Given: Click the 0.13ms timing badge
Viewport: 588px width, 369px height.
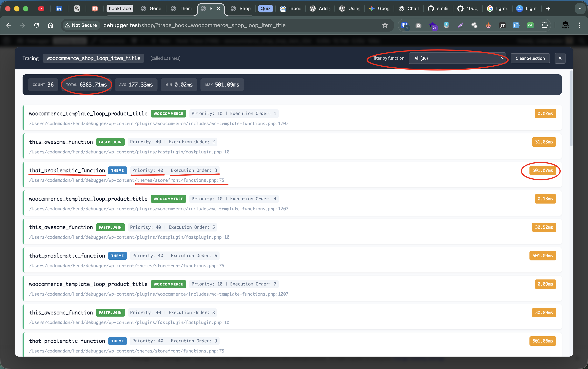Looking at the screenshot, I should pos(545,199).
